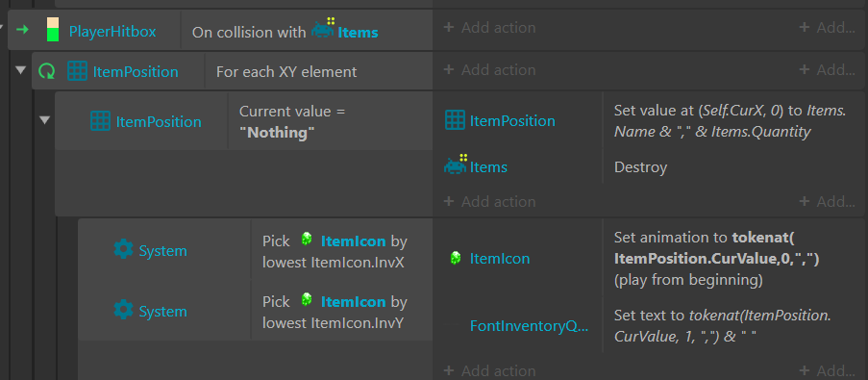Click the green loop icon before ItemPosition
The image size is (868, 380).
[x=46, y=71]
